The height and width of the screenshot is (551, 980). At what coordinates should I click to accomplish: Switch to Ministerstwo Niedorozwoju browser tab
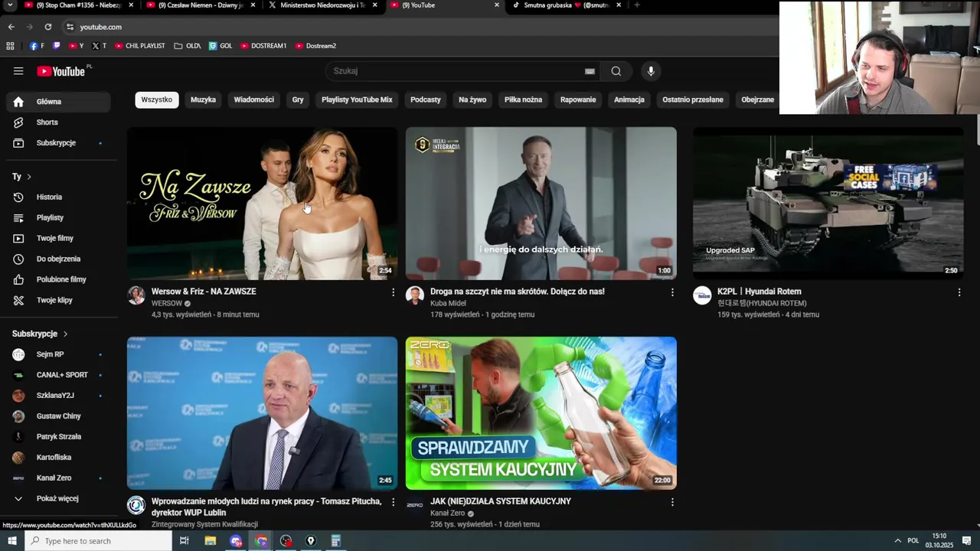coord(322,5)
